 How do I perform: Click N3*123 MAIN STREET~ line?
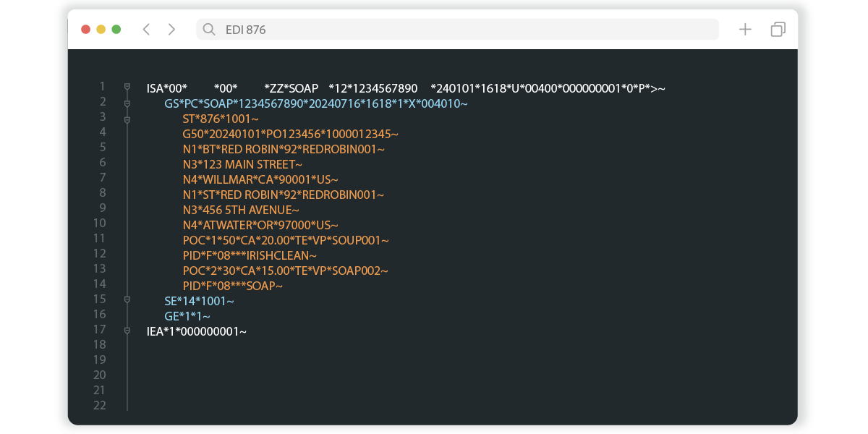click(242, 164)
